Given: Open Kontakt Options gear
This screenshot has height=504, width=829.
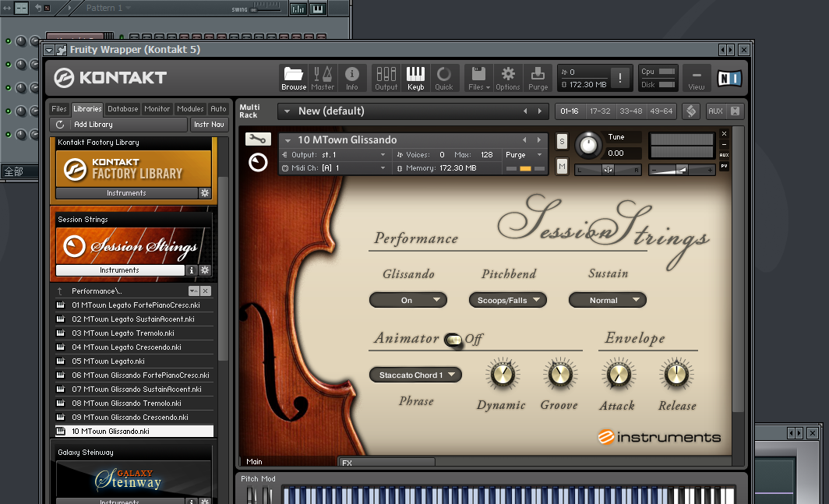Looking at the screenshot, I should [507, 78].
